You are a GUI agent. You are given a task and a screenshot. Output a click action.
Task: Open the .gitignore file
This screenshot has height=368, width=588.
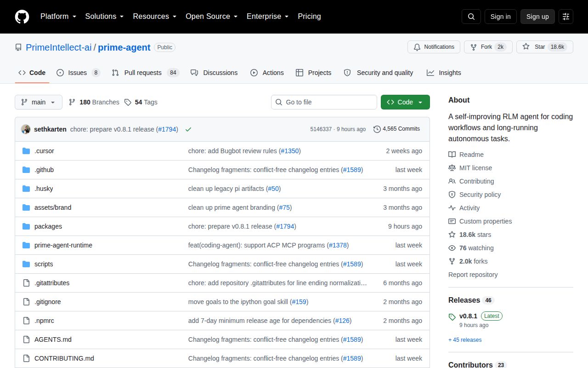point(48,302)
